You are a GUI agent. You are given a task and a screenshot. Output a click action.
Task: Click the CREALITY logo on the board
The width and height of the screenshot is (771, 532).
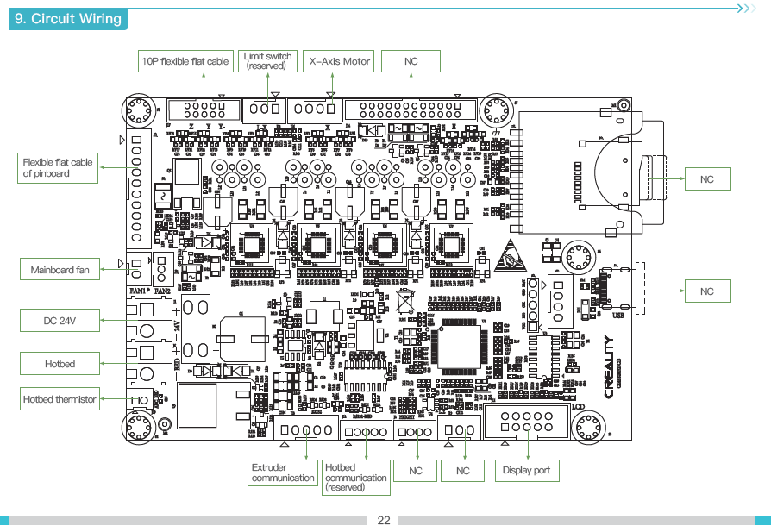pyautogui.click(x=609, y=366)
